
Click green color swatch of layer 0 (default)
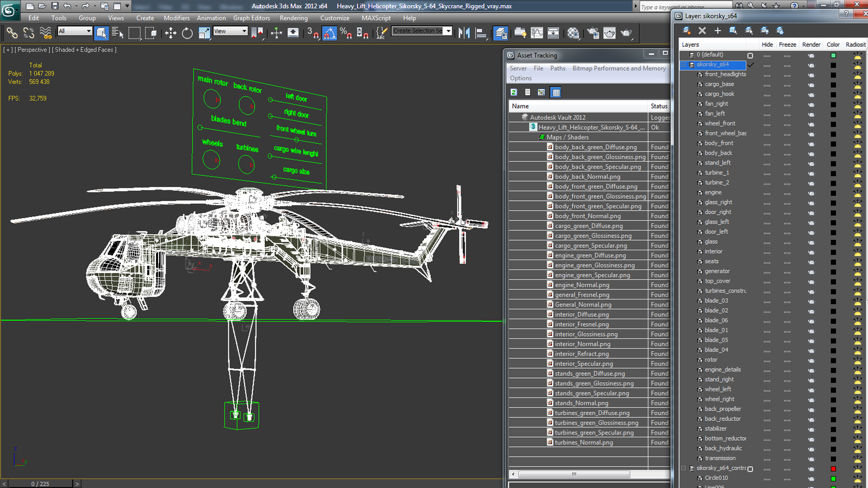pyautogui.click(x=833, y=56)
